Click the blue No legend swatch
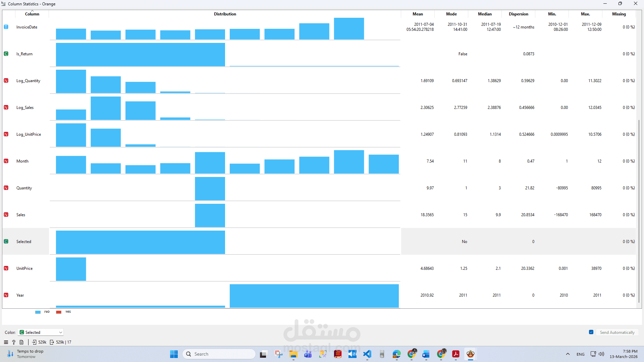 point(38,312)
